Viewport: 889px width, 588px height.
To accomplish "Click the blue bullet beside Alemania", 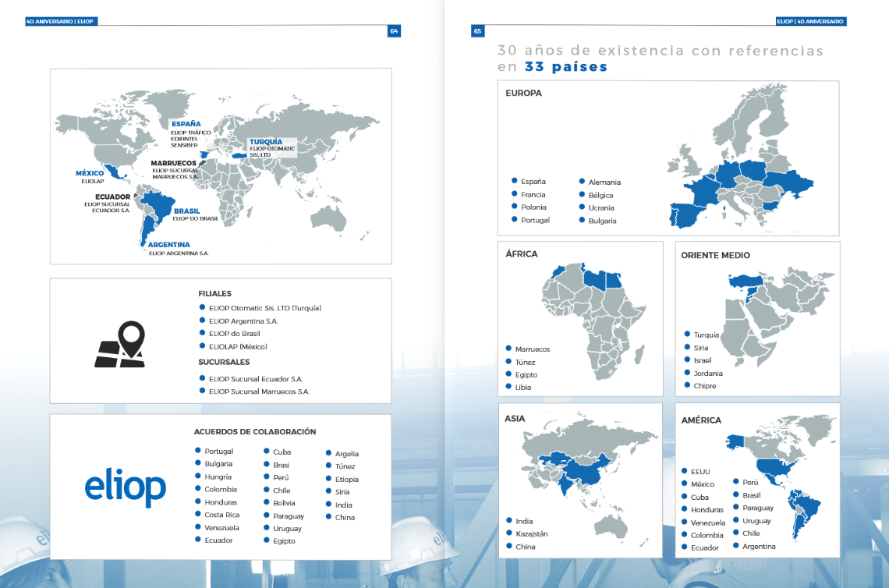I will pyautogui.click(x=581, y=182).
